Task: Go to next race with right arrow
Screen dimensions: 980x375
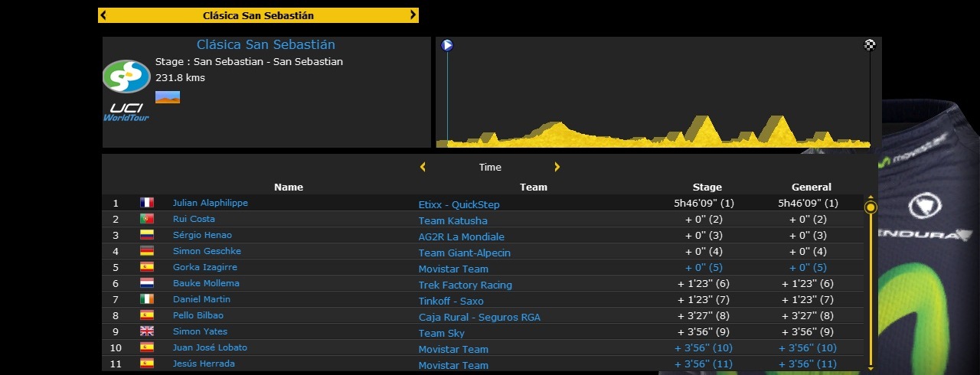Action: pyautogui.click(x=413, y=15)
